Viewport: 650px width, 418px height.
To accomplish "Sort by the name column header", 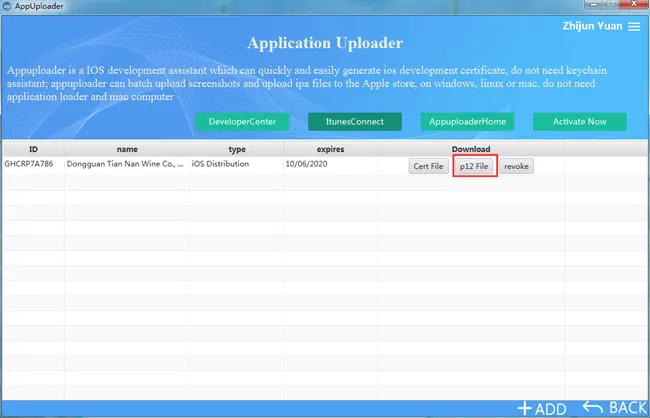I will point(127,149).
